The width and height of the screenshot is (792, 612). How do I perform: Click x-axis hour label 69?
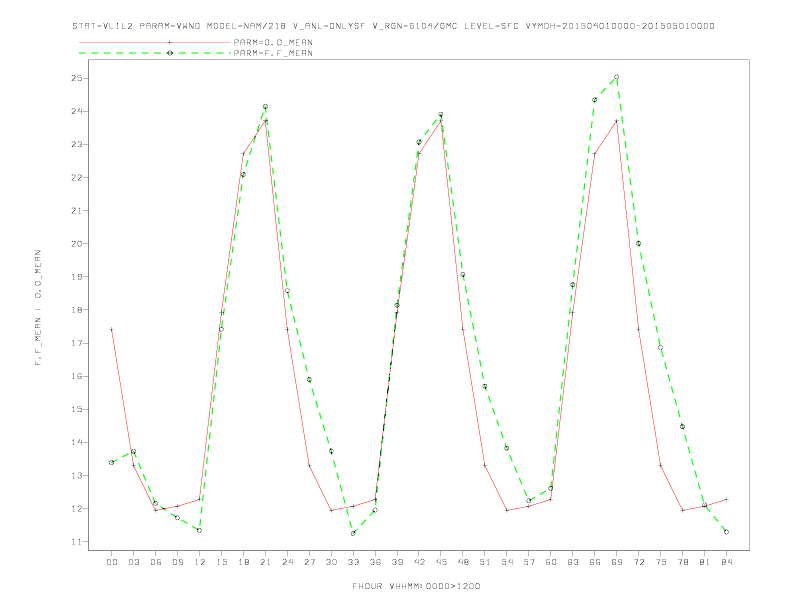(x=617, y=562)
